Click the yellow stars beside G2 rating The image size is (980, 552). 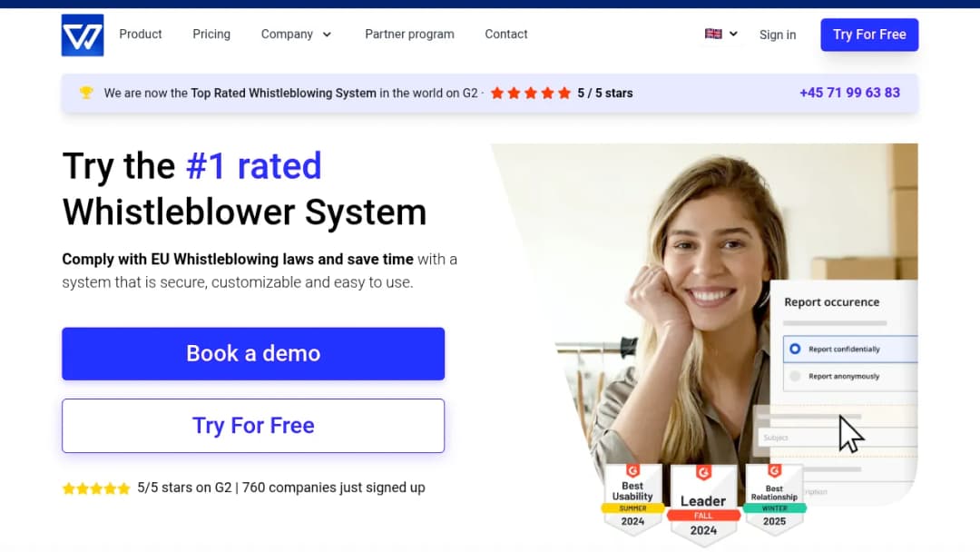(96, 488)
